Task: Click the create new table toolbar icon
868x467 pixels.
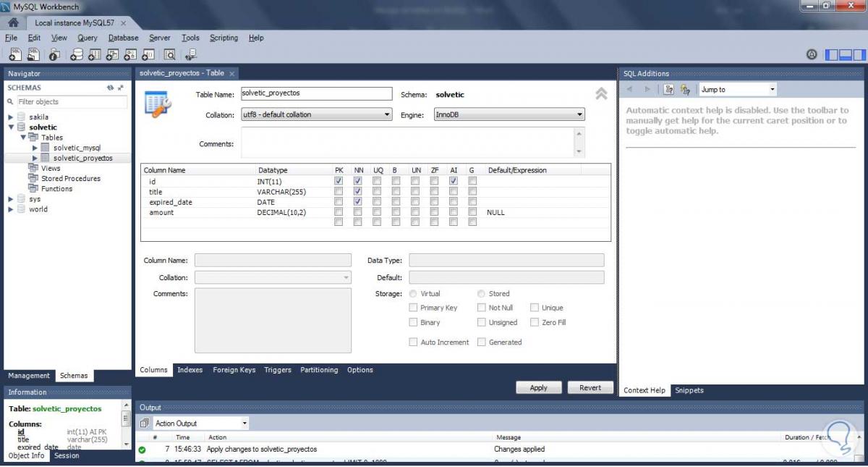Action: [95, 54]
